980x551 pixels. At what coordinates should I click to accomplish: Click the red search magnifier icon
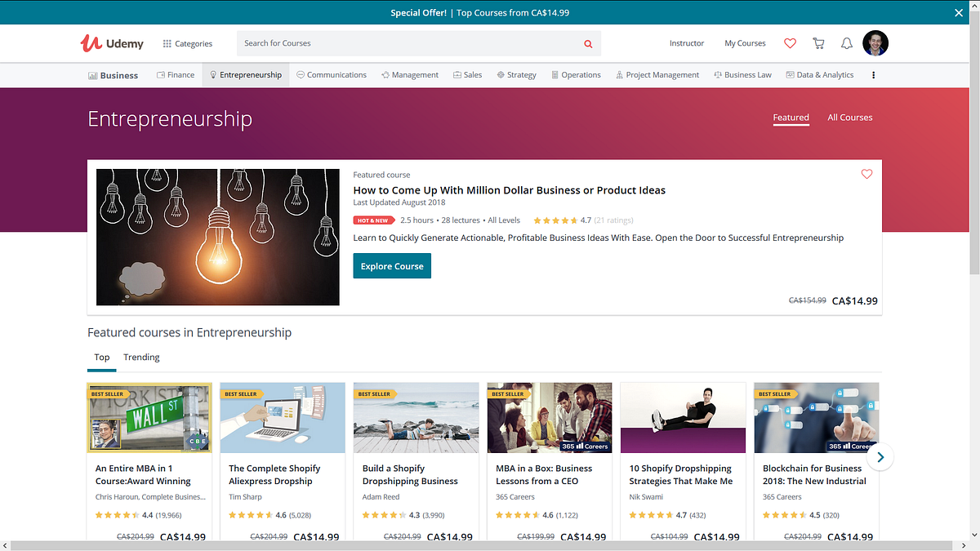(588, 44)
